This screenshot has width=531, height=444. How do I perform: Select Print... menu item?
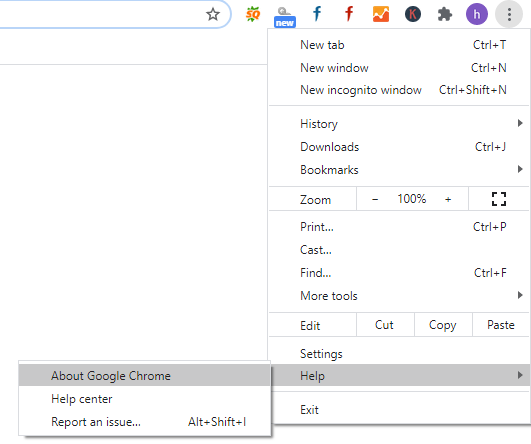tap(399, 227)
